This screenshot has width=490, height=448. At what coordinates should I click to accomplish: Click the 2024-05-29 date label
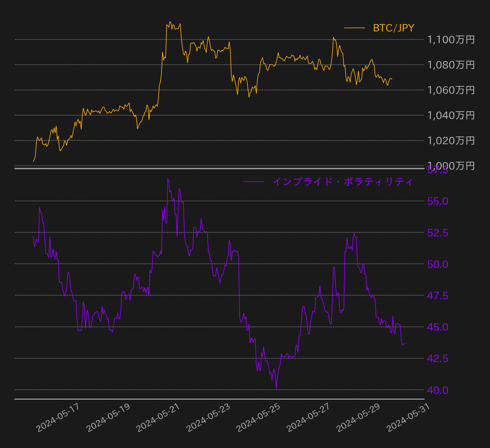click(x=358, y=417)
